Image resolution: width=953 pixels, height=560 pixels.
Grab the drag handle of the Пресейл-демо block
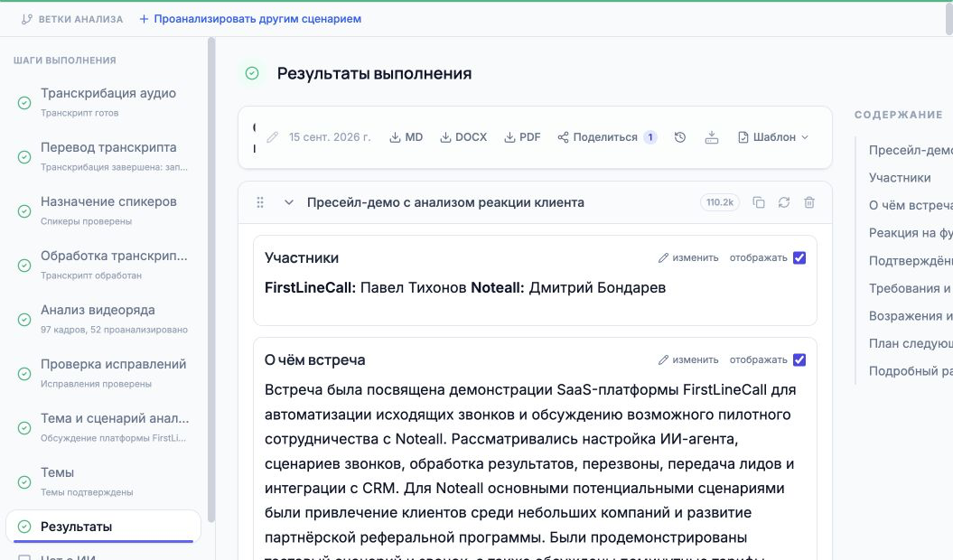[260, 202]
